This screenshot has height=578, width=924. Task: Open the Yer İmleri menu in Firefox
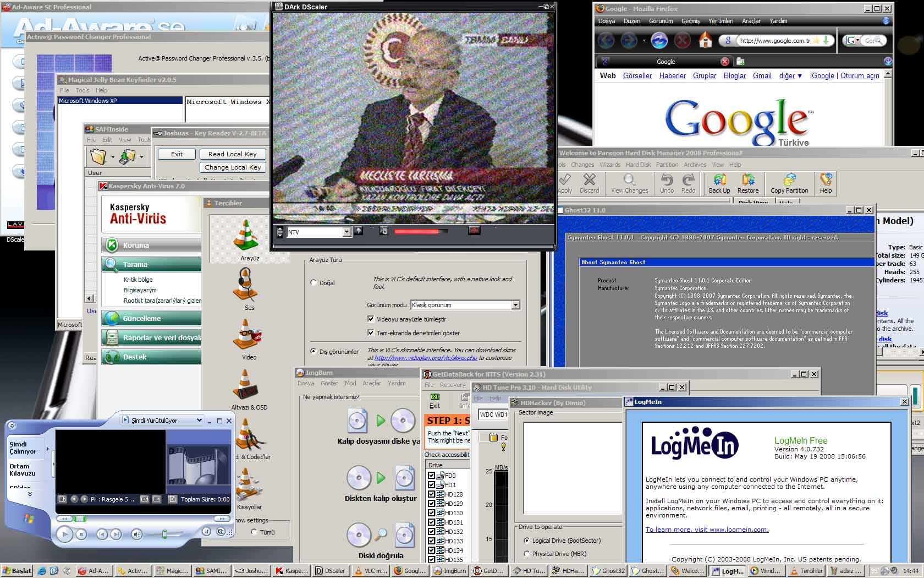click(x=721, y=21)
